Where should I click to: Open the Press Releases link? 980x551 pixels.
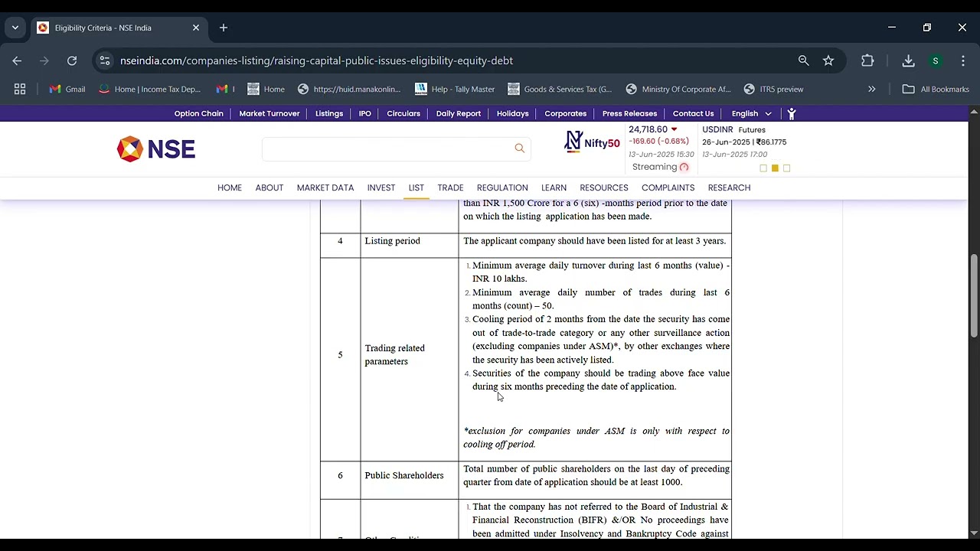coord(629,113)
